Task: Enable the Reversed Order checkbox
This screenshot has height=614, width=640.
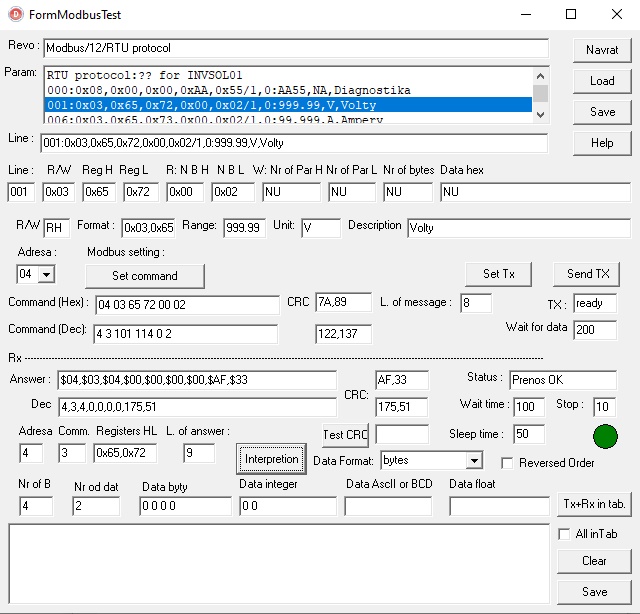Action: 507,463
